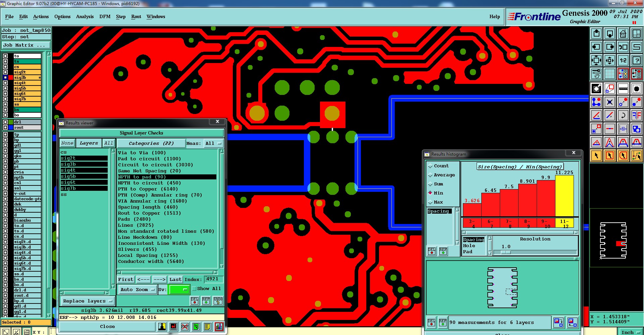Open the Rout menu
Viewport: 644px width, 335px height.
point(136,16)
